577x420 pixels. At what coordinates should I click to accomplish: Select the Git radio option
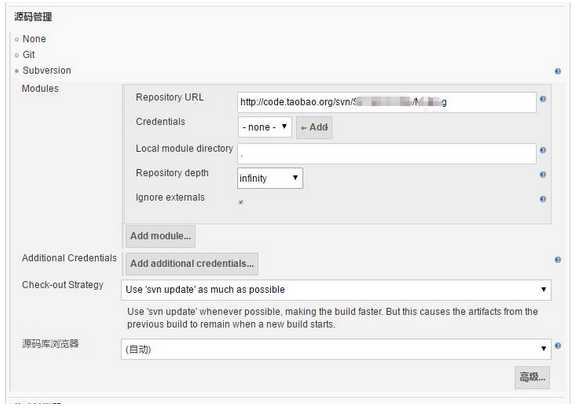click(17, 55)
